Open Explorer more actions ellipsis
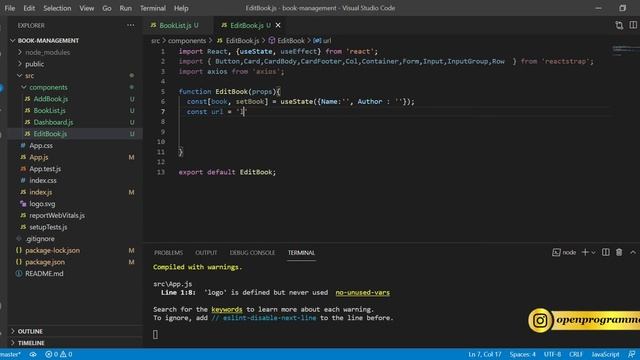 (x=131, y=25)
